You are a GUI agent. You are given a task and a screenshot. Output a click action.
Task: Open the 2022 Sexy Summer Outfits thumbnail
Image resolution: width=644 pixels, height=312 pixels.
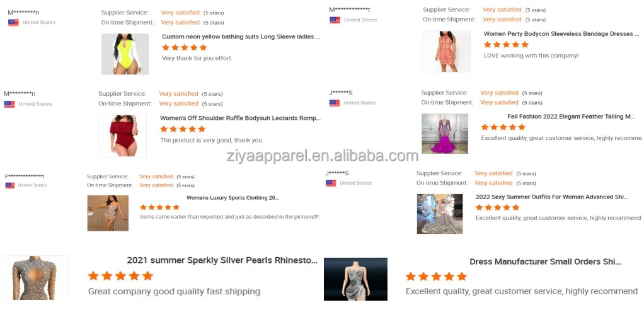tap(439, 214)
